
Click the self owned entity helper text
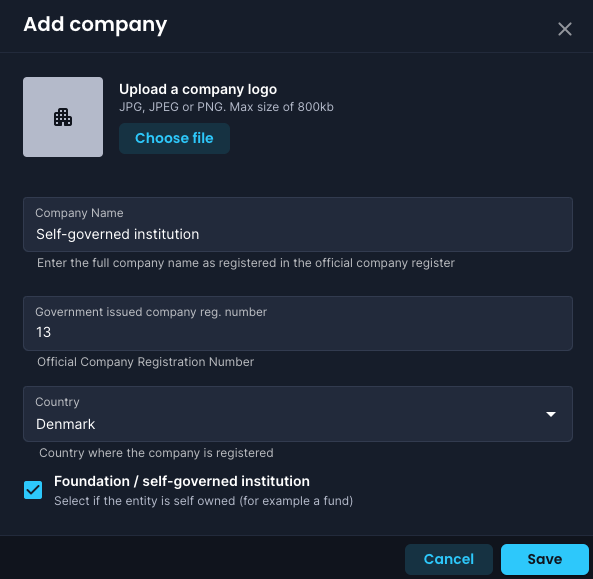[x=203, y=501]
